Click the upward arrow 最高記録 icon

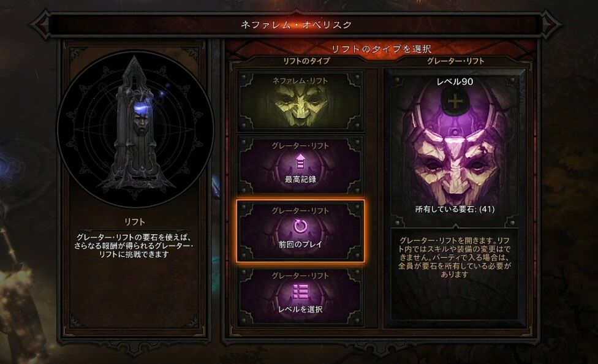300,162
